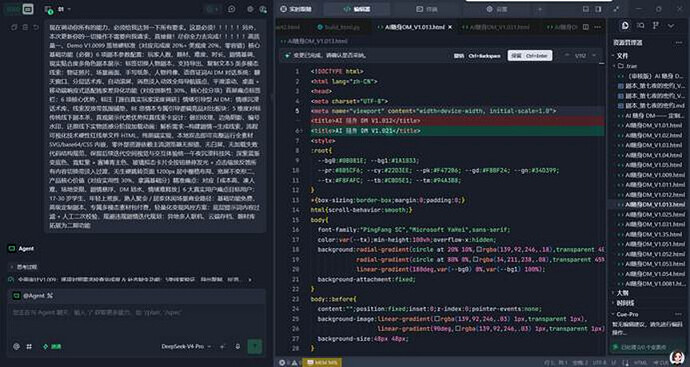Screen dimensions: 690x367
Task: Select the right half of mode toggle
Action: tap(28, 9)
